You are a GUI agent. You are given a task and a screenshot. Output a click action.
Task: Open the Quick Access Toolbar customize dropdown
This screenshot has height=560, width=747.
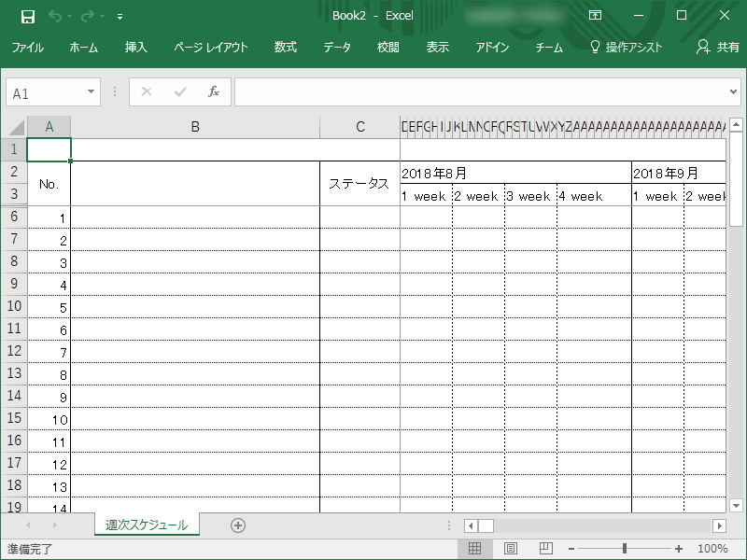click(119, 15)
